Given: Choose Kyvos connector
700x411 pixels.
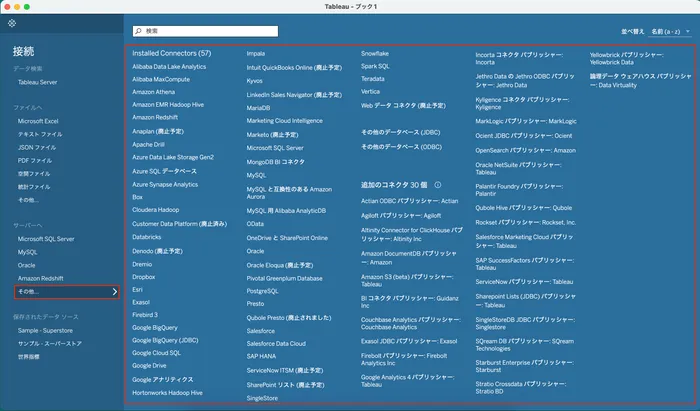Looking at the screenshot, I should click(x=254, y=81).
